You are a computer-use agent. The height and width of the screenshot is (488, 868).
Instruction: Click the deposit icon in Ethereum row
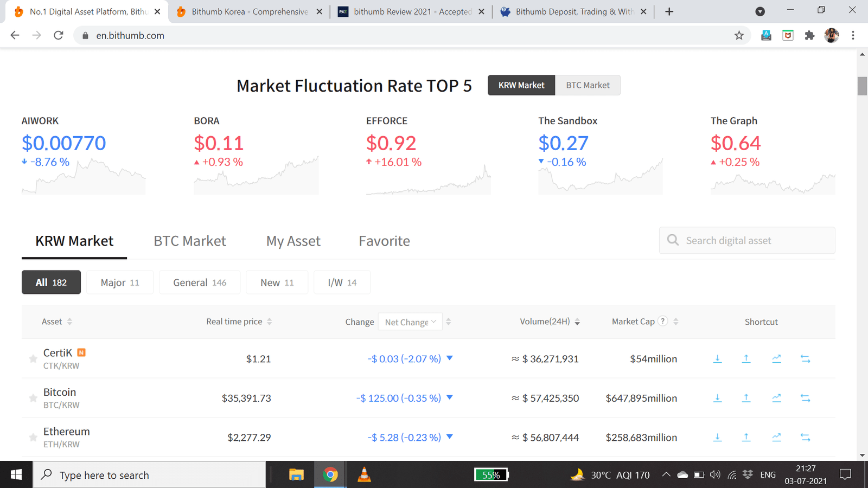click(717, 437)
